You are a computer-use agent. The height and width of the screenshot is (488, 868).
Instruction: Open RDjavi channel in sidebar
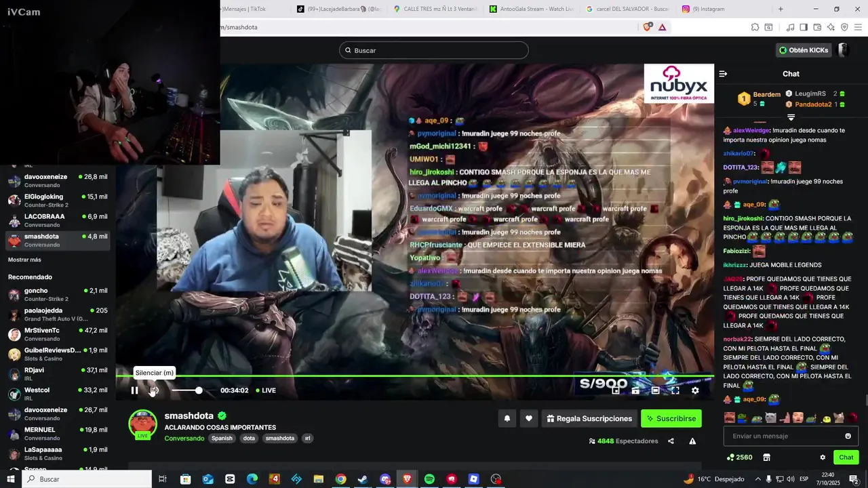tap(58, 374)
